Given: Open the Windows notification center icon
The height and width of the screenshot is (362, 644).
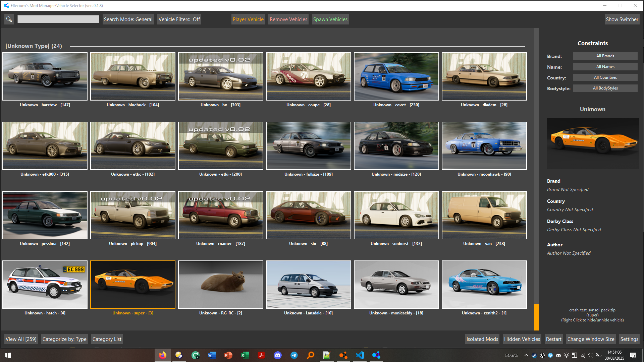Looking at the screenshot, I should [633, 355].
